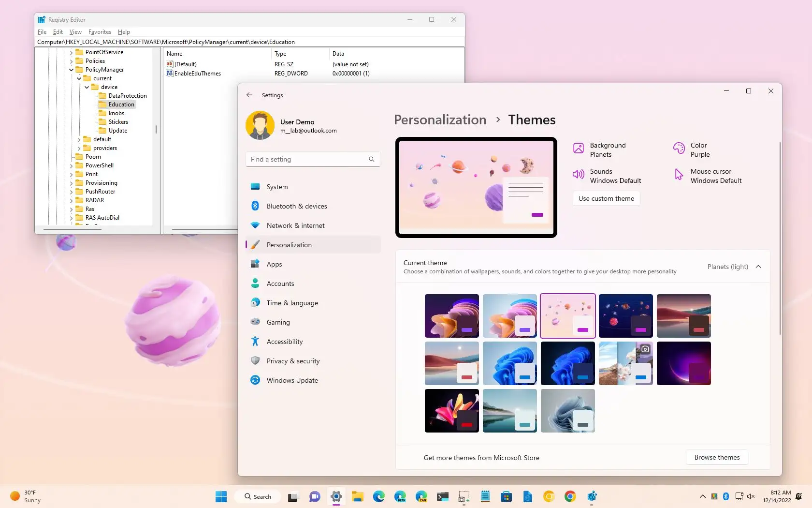Open Accounts settings in the sidebar

[280, 283]
